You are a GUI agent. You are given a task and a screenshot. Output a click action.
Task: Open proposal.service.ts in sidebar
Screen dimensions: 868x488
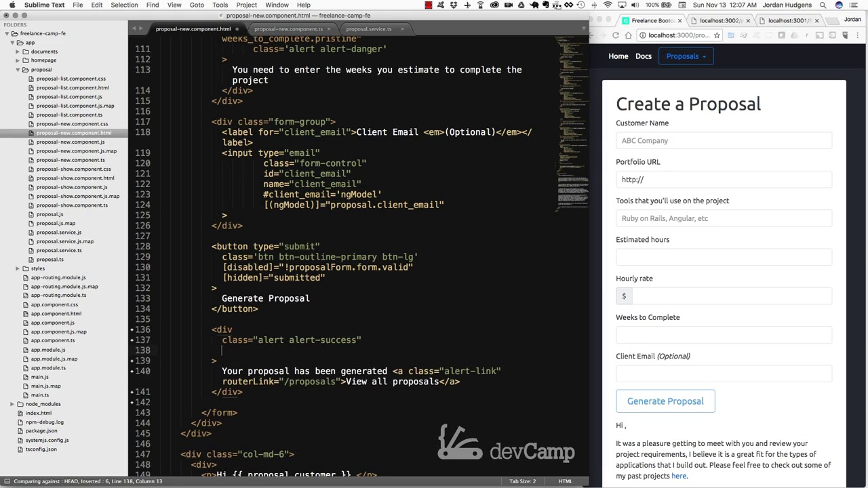59,250
